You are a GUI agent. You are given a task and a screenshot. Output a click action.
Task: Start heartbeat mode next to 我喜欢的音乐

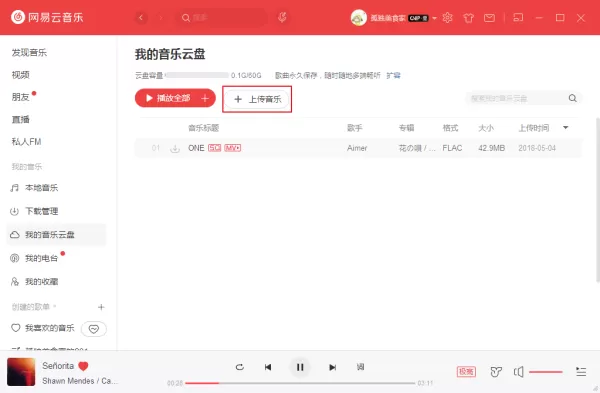coord(94,329)
